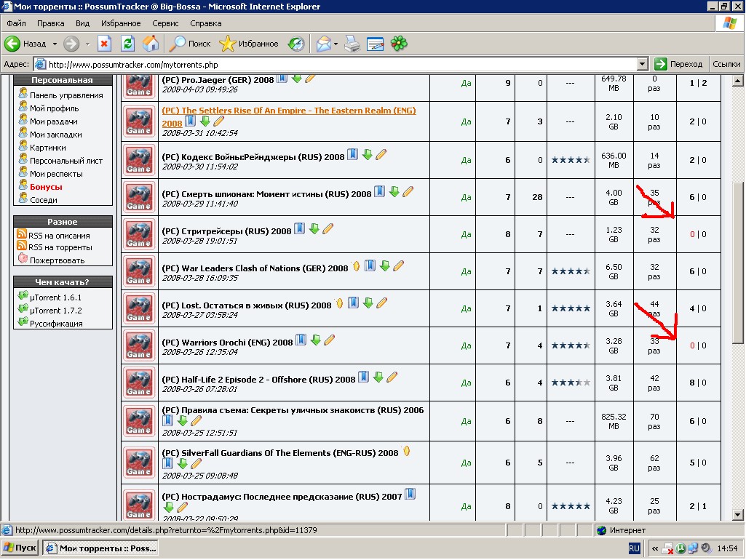This screenshot has height=560, width=746.
Task: Expand the Mail icon dropdown arrow
Action: (336, 44)
